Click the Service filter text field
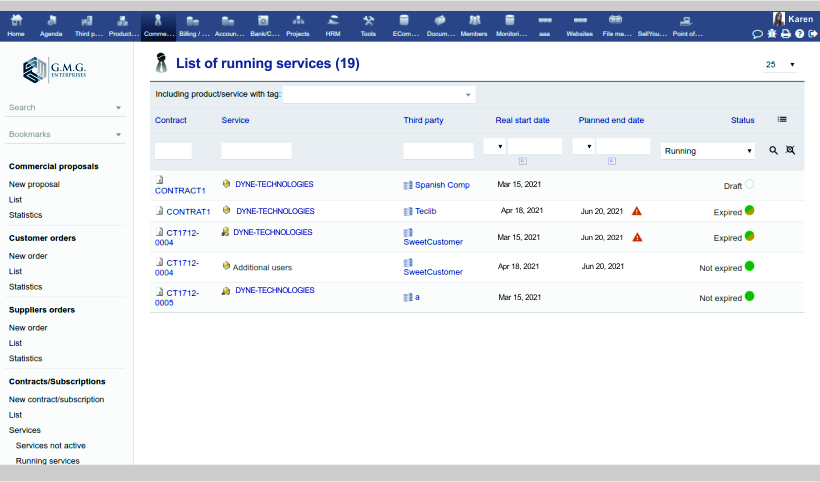This screenshot has height=482, width=820. (256, 150)
